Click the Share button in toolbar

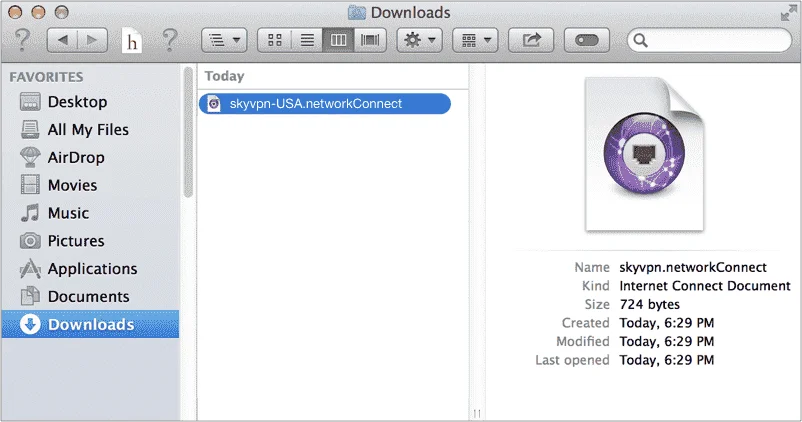[531, 40]
